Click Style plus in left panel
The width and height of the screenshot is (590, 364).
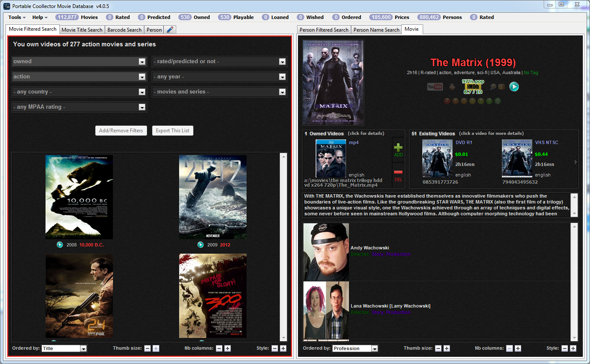[283, 348]
